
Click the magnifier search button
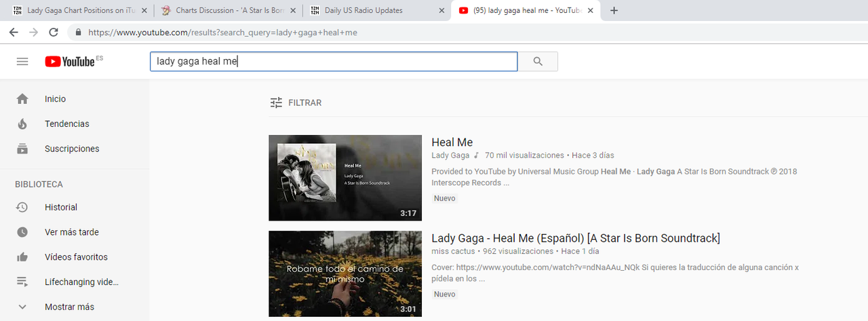click(538, 62)
